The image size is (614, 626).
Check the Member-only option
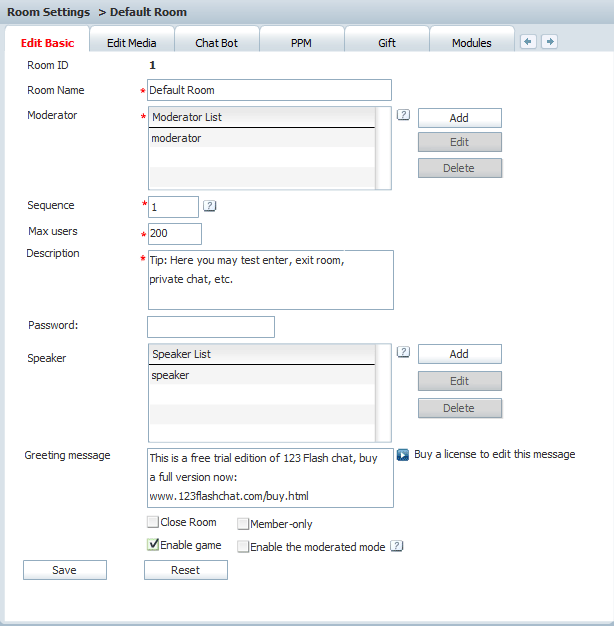243,523
